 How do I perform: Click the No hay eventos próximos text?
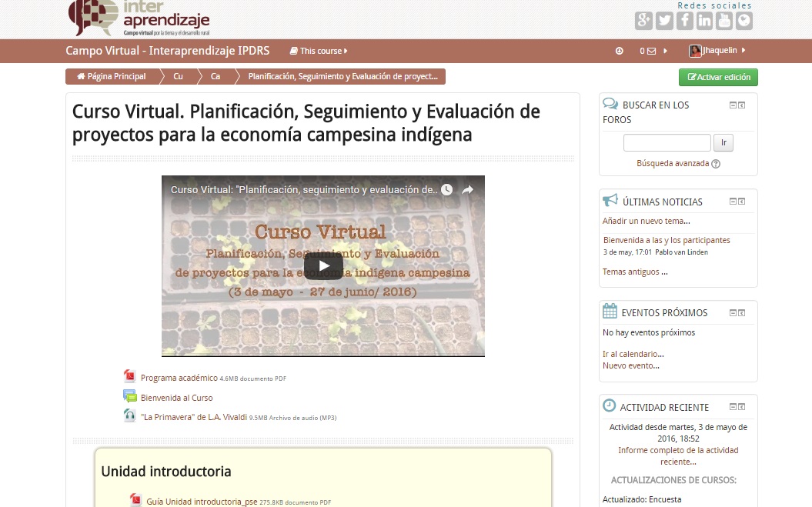click(649, 332)
